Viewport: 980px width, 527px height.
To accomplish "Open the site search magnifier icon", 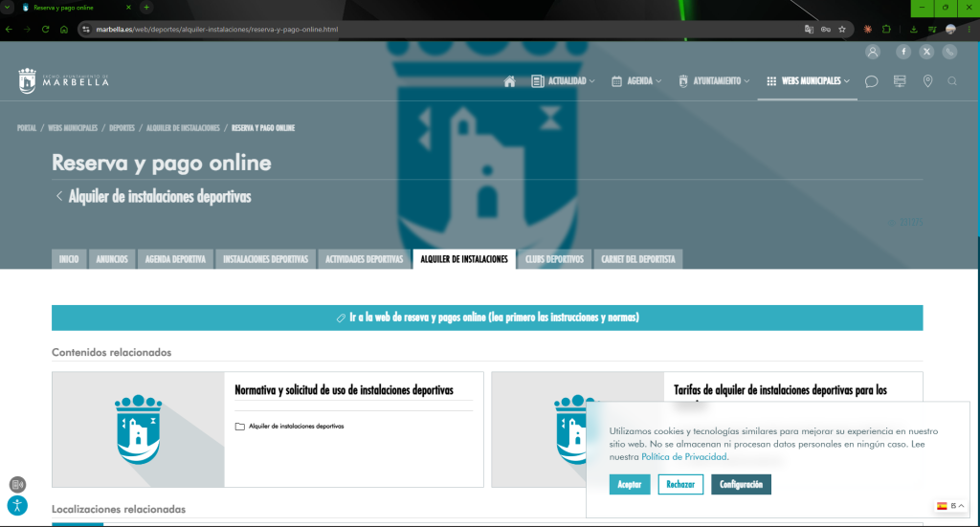I will click(952, 81).
